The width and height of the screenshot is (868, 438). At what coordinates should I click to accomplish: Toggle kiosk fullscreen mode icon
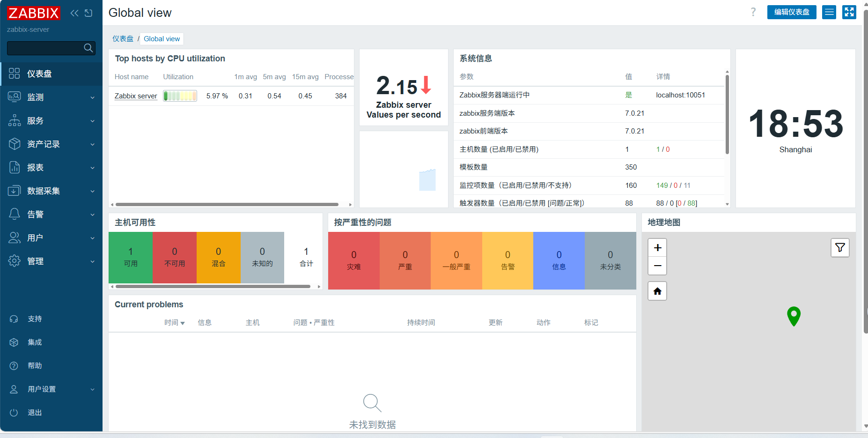point(849,12)
